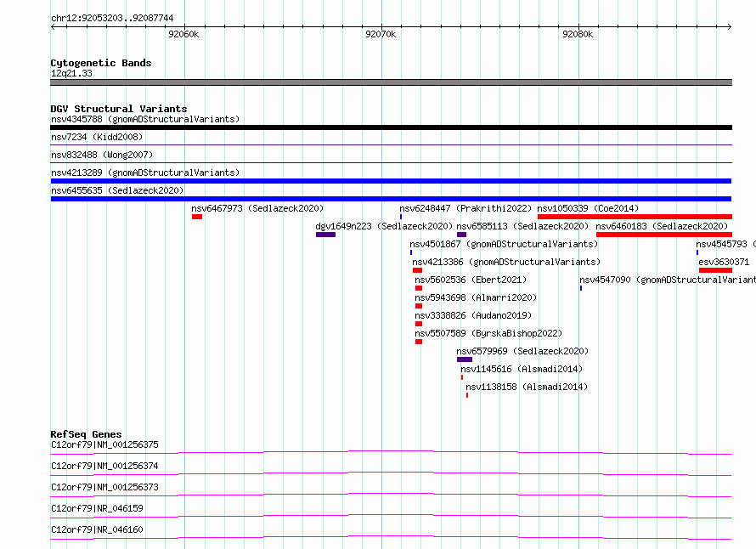Image resolution: width=756 pixels, height=549 pixels.
Task: Click the 12q21.33 cytogenetic band bar
Action: 391,82
